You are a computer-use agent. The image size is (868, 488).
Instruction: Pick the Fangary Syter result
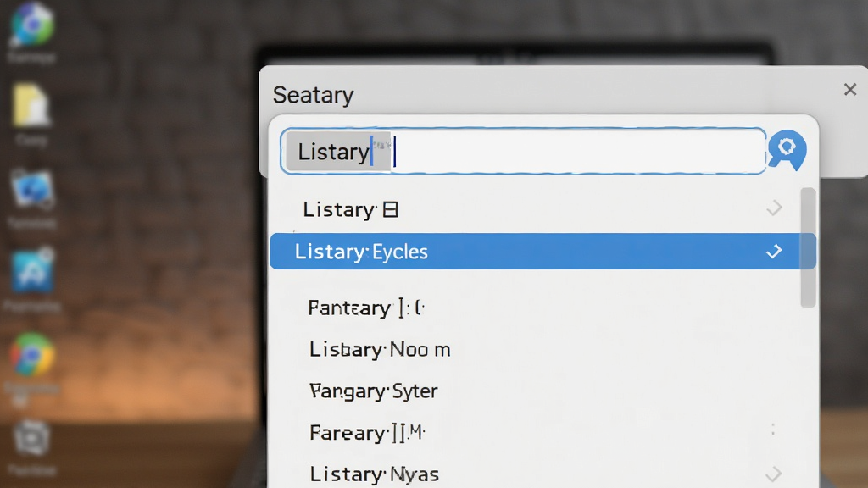(374, 391)
